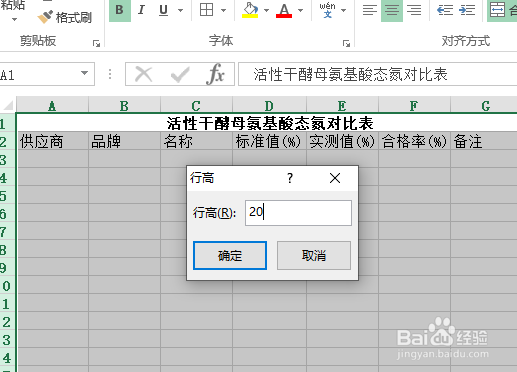The width and height of the screenshot is (517, 372).
Task: Click cell 标准值(%)
Action: (x=269, y=141)
